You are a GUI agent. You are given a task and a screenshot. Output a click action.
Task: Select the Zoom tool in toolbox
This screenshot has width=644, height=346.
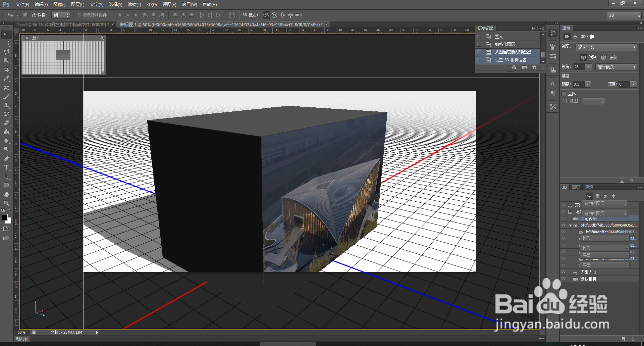tap(6, 203)
